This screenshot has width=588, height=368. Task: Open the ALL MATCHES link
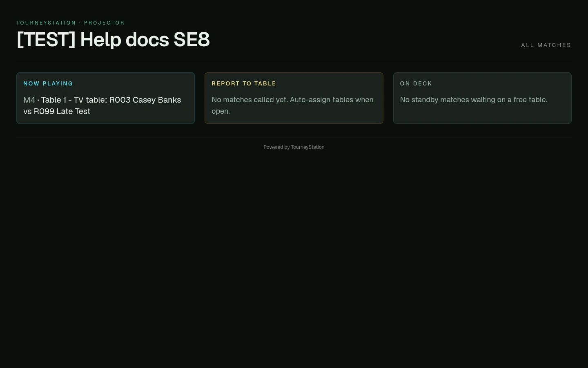546,45
